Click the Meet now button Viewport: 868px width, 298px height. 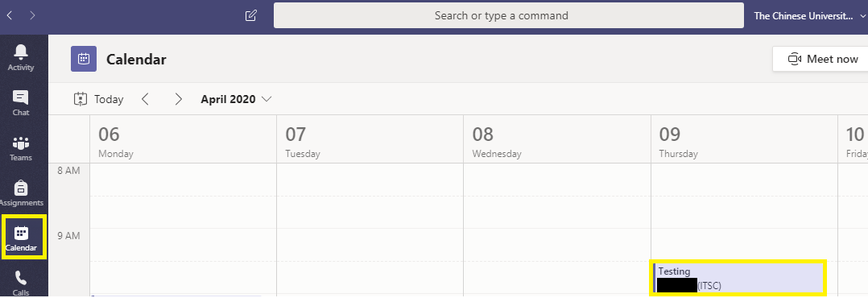[823, 59]
